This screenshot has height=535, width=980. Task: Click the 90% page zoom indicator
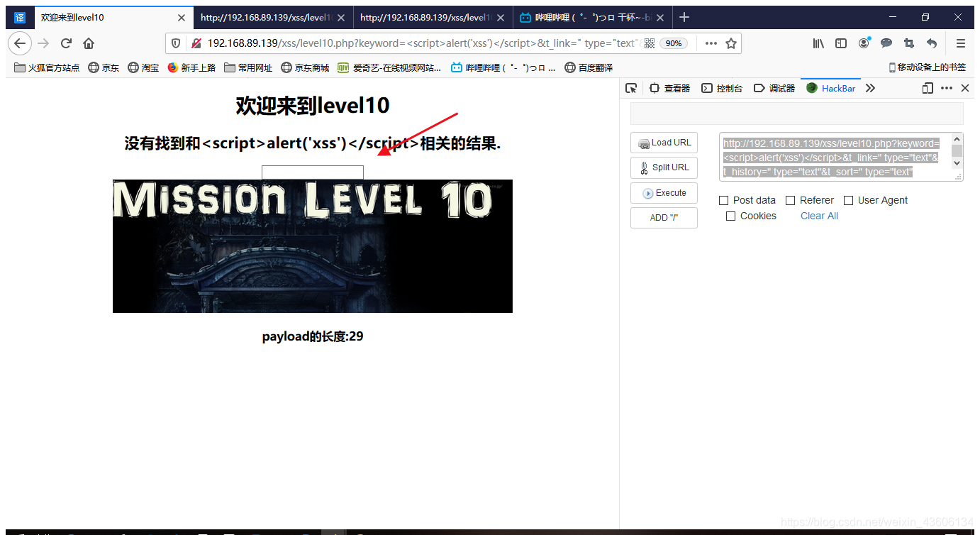pos(674,43)
